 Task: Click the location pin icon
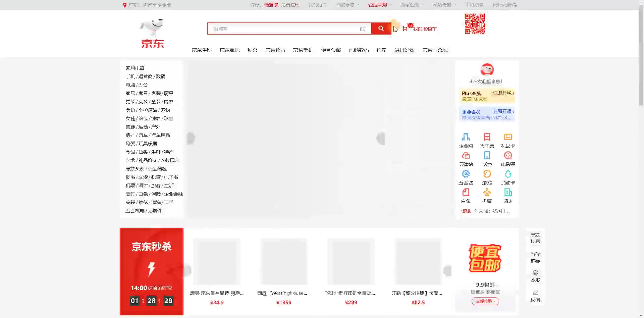[x=125, y=5]
